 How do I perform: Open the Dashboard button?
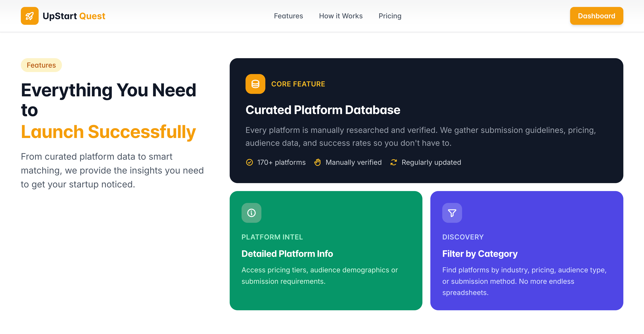coord(596,16)
